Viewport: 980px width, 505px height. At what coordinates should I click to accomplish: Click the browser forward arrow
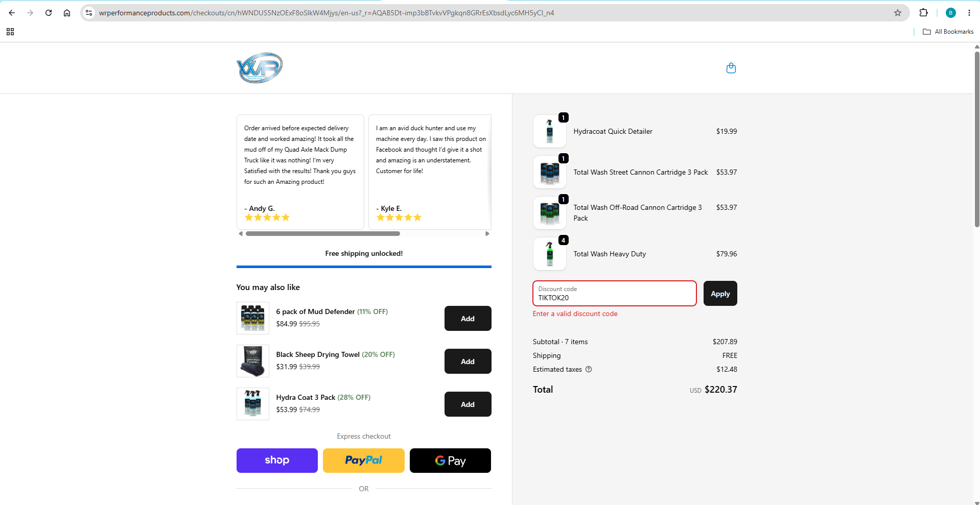pos(30,13)
